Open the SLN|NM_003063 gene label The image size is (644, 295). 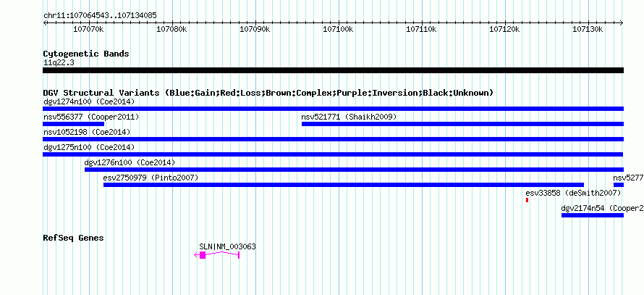[x=227, y=246]
